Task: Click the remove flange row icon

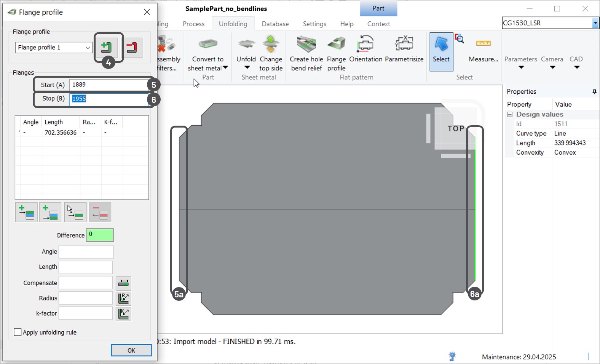Action: tap(100, 212)
